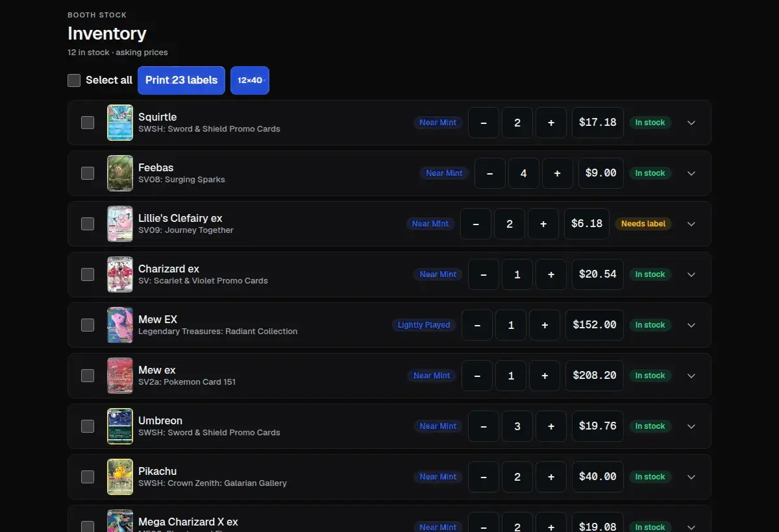The image size is (779, 532).
Task: Increase Feebas quantity with plus button
Action: pos(558,173)
